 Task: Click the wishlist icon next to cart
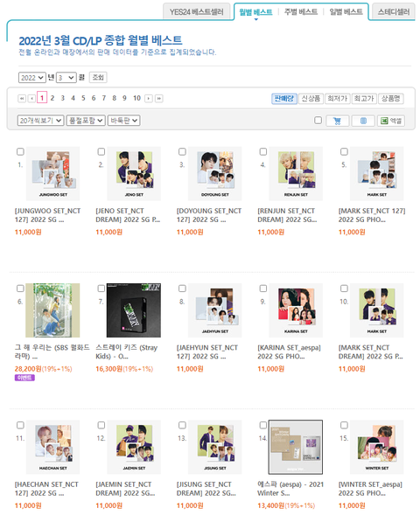(x=363, y=121)
